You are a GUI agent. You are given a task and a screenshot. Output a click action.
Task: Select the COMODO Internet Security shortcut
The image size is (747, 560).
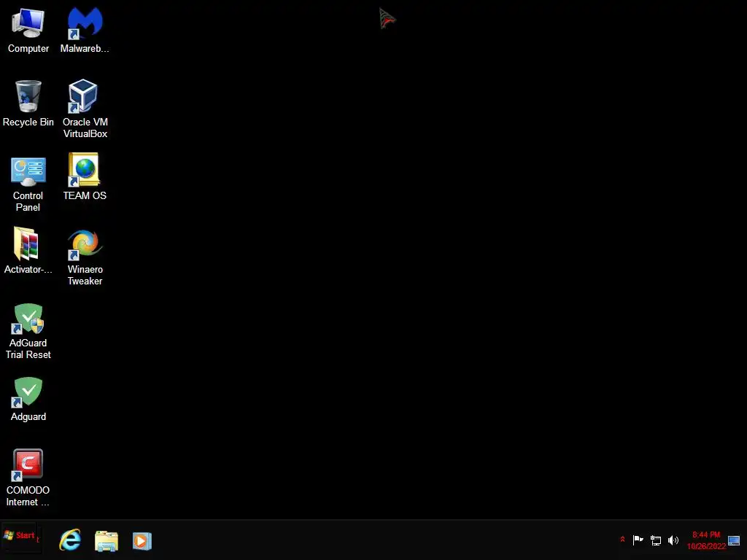(x=28, y=478)
